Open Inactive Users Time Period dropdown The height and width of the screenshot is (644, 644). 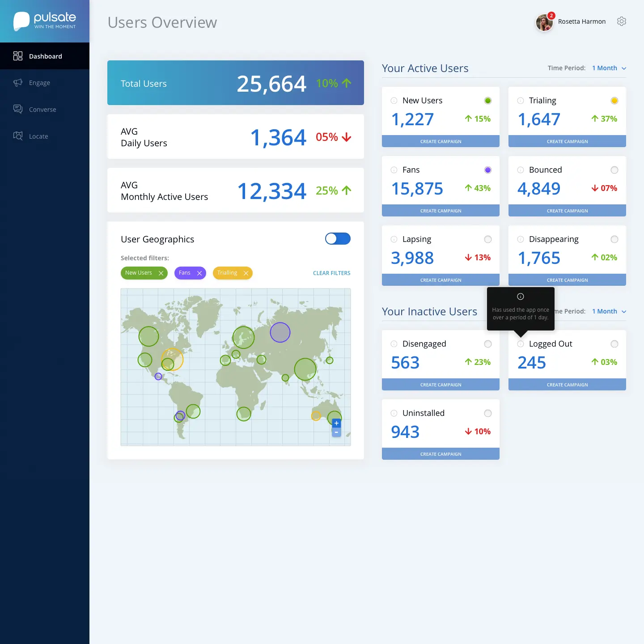(x=609, y=311)
